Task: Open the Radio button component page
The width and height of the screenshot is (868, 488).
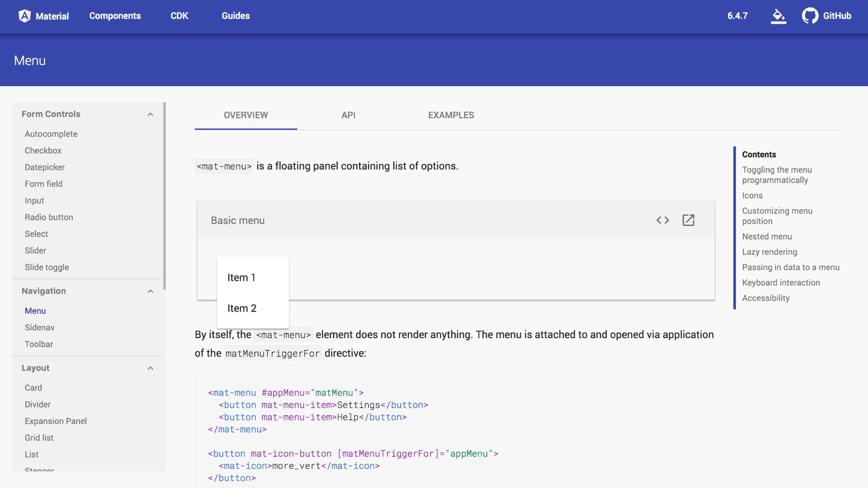Action: click(49, 217)
